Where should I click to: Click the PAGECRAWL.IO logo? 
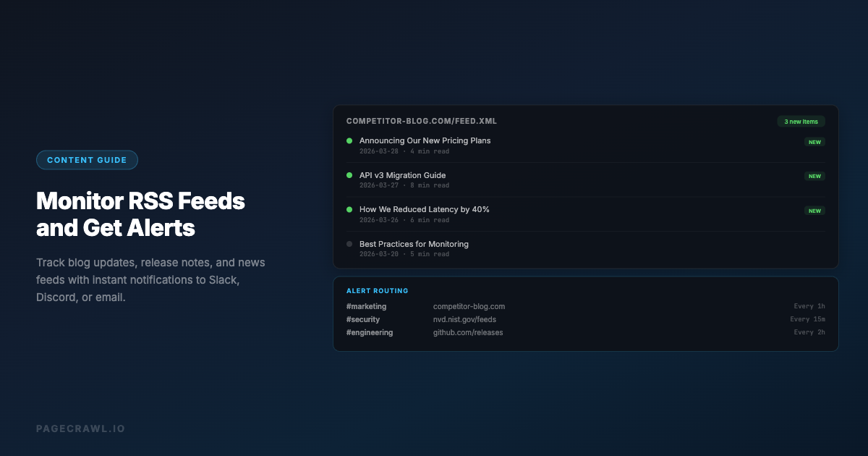click(80, 428)
